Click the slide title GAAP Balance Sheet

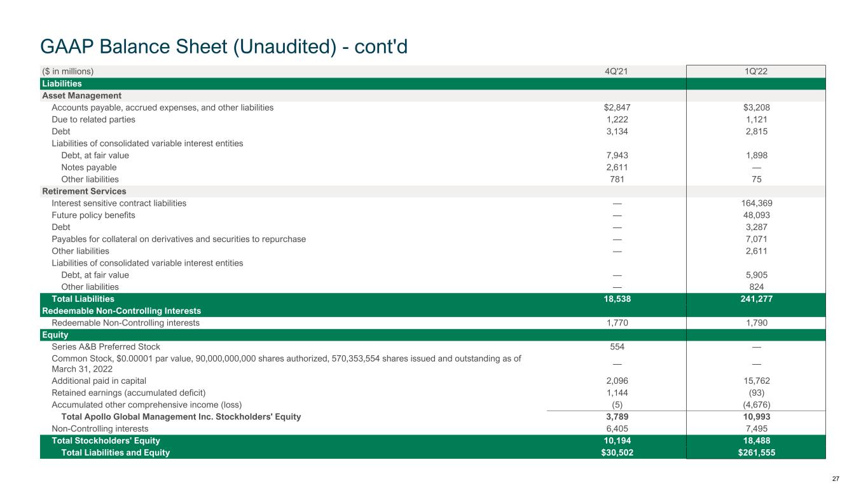(x=223, y=46)
